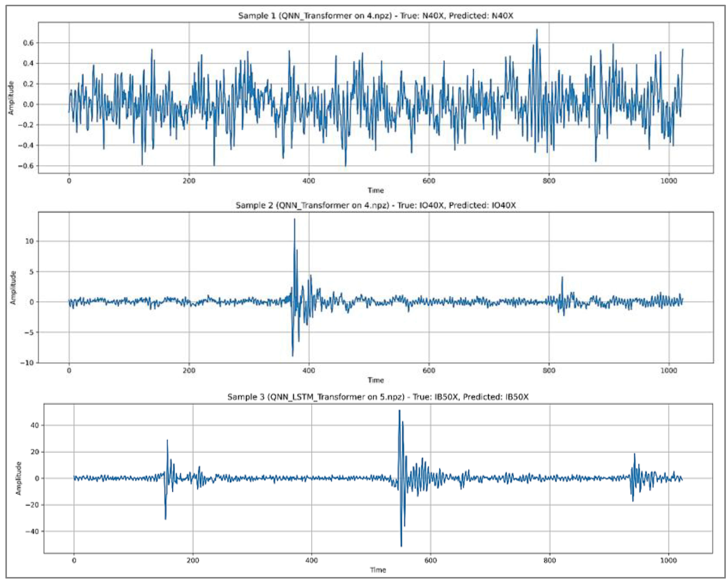Image resolution: width=728 pixels, height=582 pixels.
Task: Pick x-axis tick 0 of Sample 3
Action: (74, 561)
